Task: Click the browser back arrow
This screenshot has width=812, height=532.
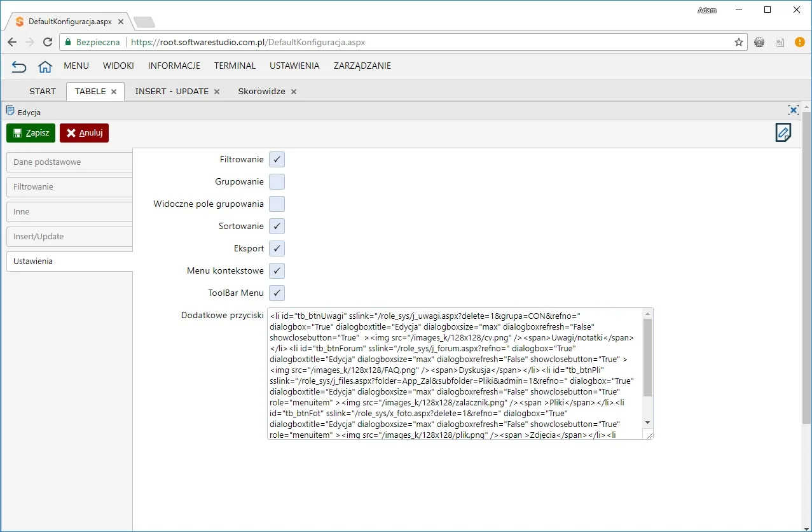Action: (12, 42)
